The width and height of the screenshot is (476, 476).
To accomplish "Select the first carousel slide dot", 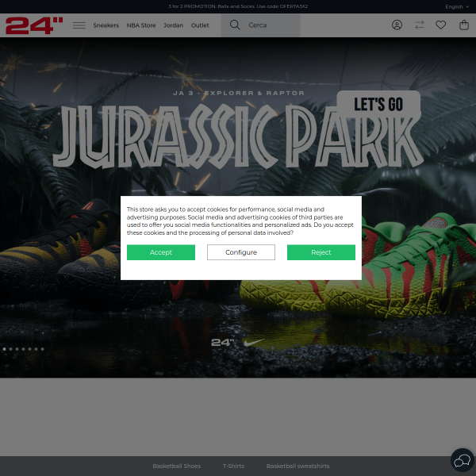I will click(4, 348).
